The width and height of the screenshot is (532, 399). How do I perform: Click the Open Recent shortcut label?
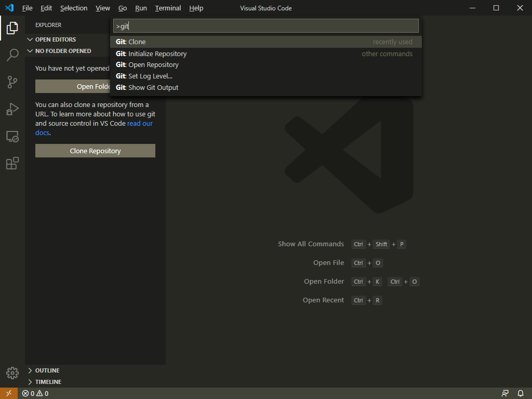pyautogui.click(x=323, y=300)
